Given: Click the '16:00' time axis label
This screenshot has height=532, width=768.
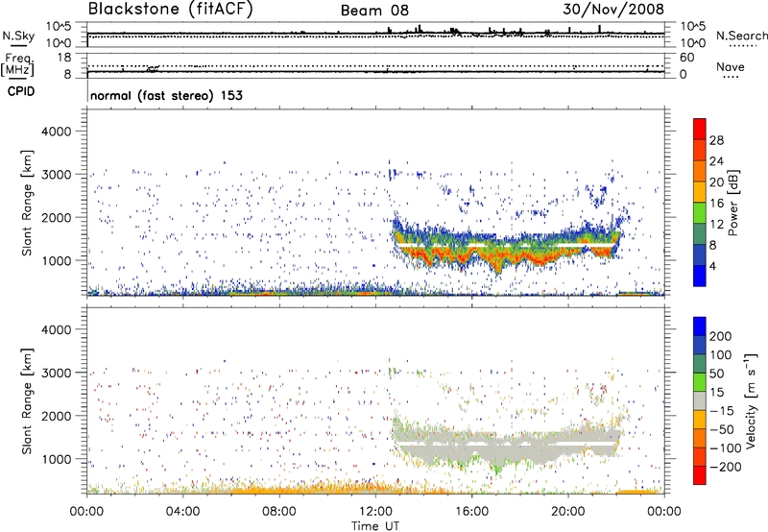Looking at the screenshot, I should [471, 512].
